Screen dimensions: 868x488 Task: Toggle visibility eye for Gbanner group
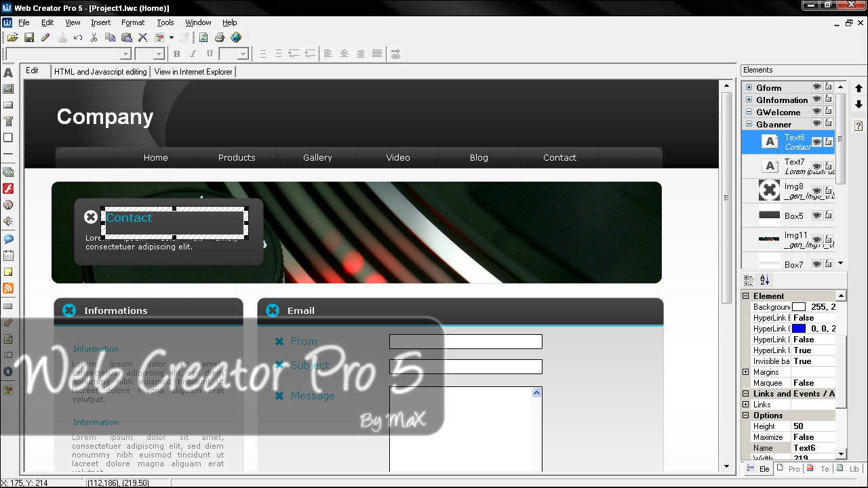coord(816,124)
